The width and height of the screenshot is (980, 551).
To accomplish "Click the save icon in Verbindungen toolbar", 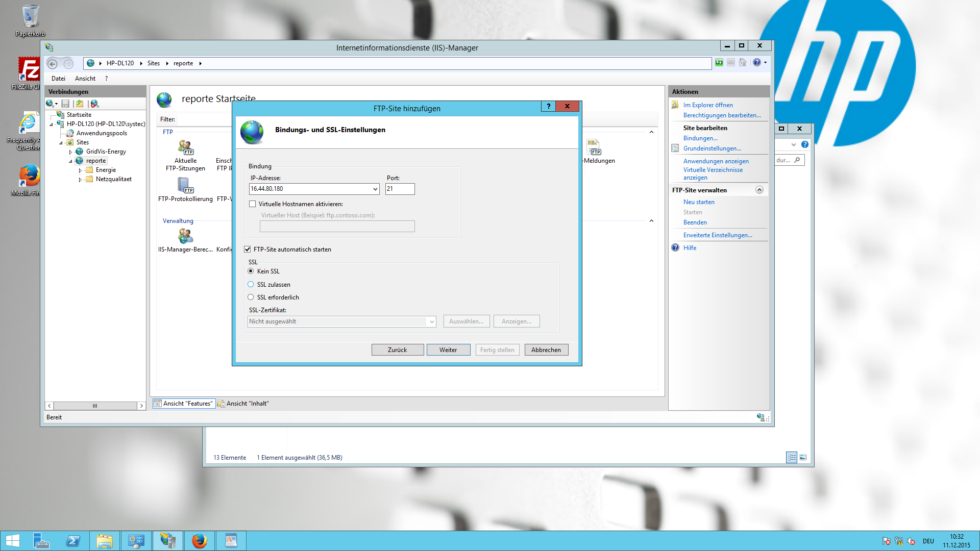I will click(65, 104).
